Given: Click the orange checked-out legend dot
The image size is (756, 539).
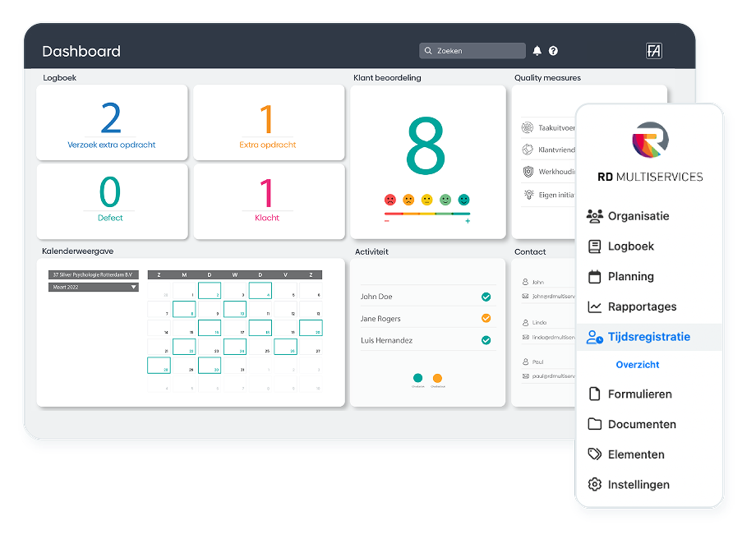Looking at the screenshot, I should pyautogui.click(x=437, y=378).
